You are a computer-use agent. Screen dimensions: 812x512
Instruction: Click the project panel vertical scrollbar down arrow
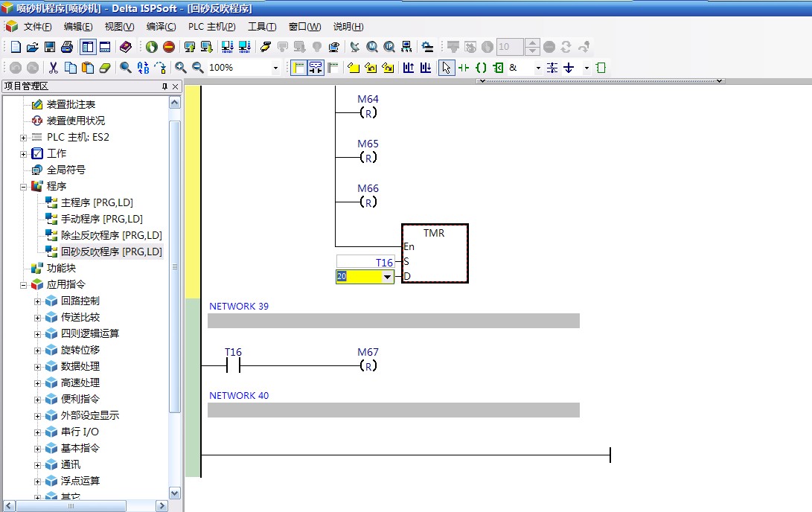175,493
